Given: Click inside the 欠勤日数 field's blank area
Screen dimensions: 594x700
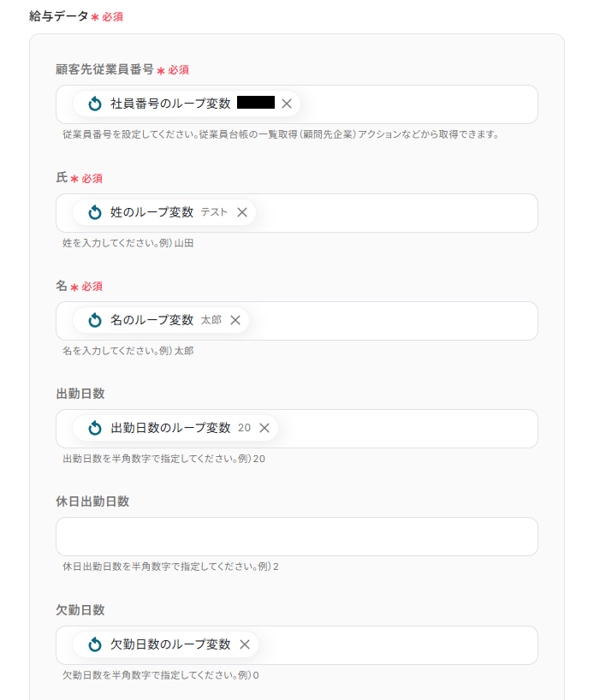Looking at the screenshot, I should pos(398,644).
